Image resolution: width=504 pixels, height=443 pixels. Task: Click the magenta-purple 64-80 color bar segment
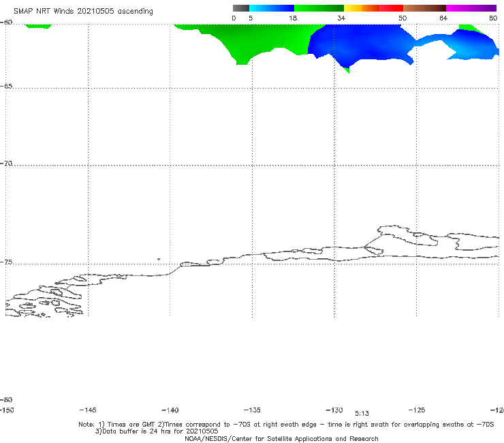[x=471, y=8]
